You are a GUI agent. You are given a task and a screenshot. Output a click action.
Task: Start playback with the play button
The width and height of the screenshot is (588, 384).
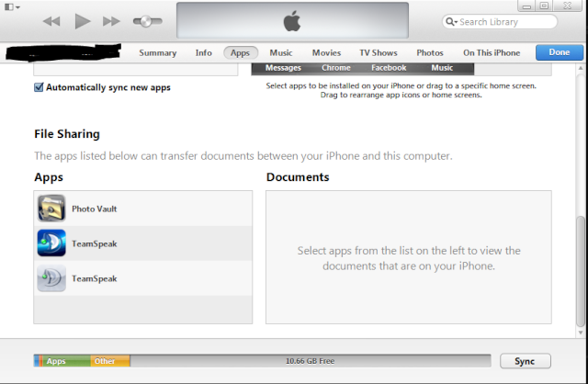(x=82, y=21)
